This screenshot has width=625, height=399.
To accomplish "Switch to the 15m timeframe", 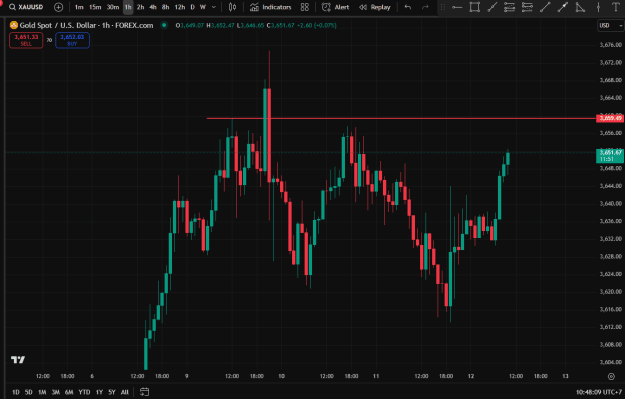I will click(x=95, y=7).
